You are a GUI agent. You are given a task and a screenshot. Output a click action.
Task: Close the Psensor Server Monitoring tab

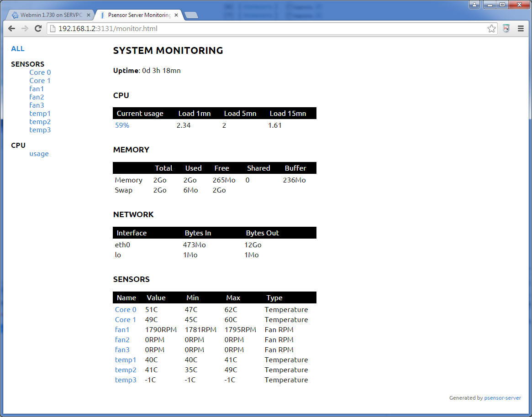(x=176, y=15)
